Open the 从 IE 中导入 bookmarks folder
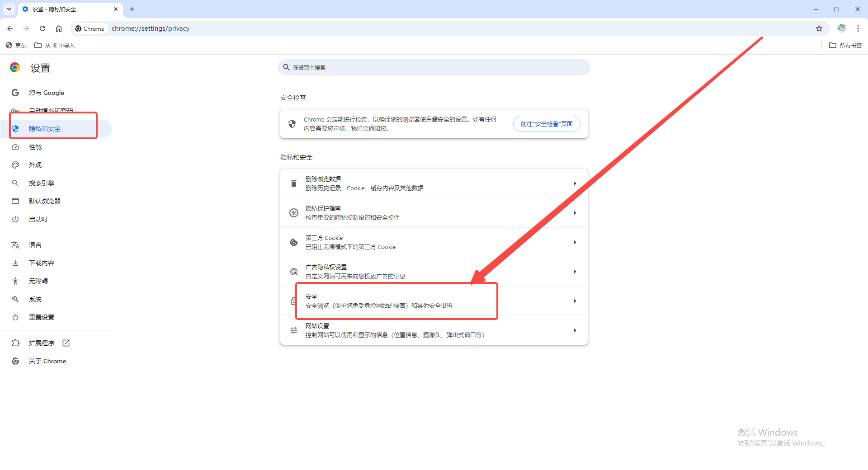Viewport: 868px width, 470px height. click(x=55, y=45)
